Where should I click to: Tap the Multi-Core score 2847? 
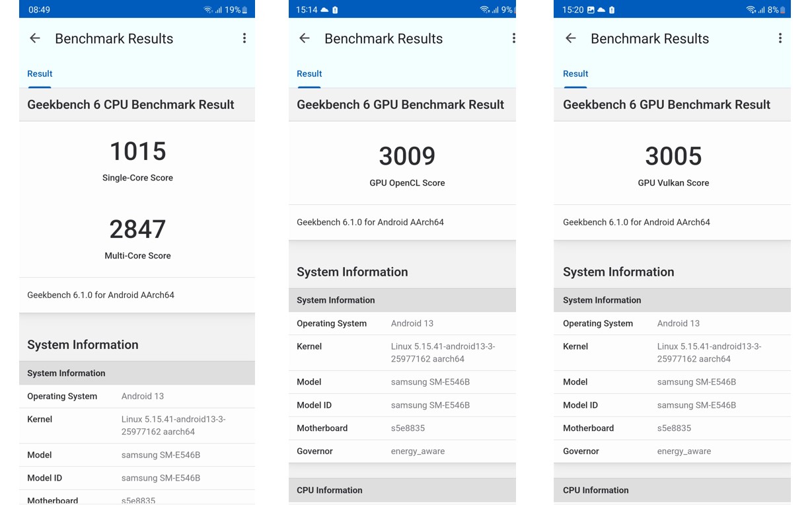pos(137,229)
